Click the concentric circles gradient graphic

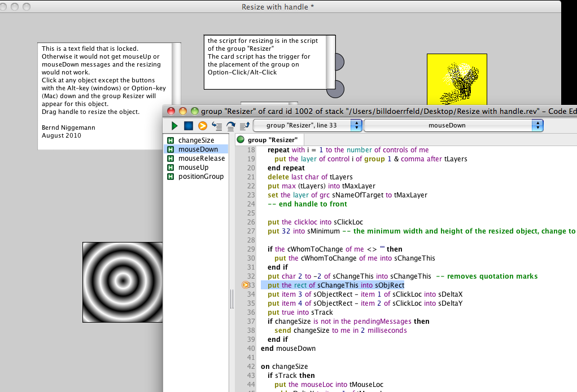[x=122, y=280]
